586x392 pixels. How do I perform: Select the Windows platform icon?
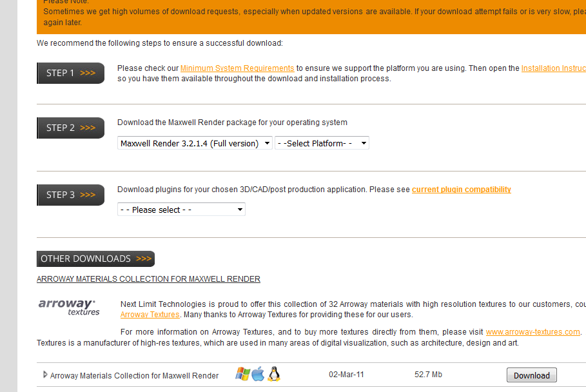pyautogui.click(x=244, y=374)
